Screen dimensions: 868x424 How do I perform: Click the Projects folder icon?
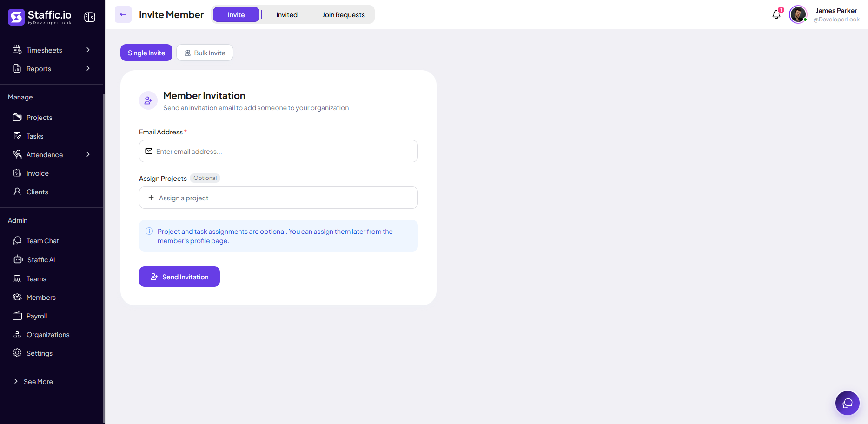(x=17, y=117)
